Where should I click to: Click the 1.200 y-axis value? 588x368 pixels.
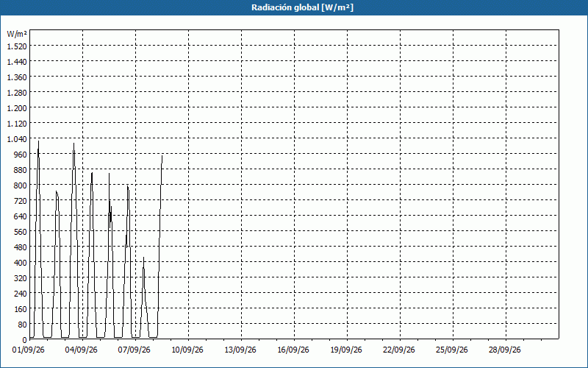tap(17, 107)
